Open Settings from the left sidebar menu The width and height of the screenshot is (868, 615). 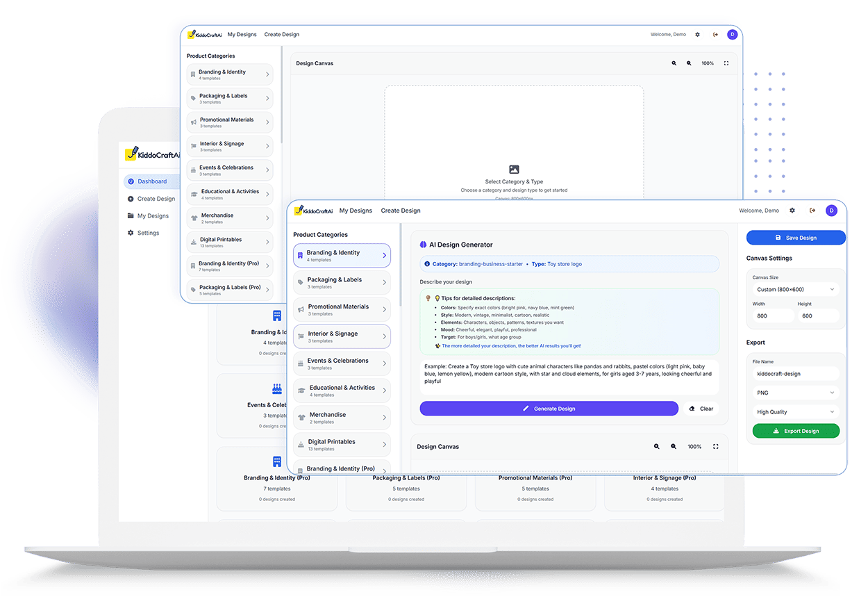pos(148,233)
